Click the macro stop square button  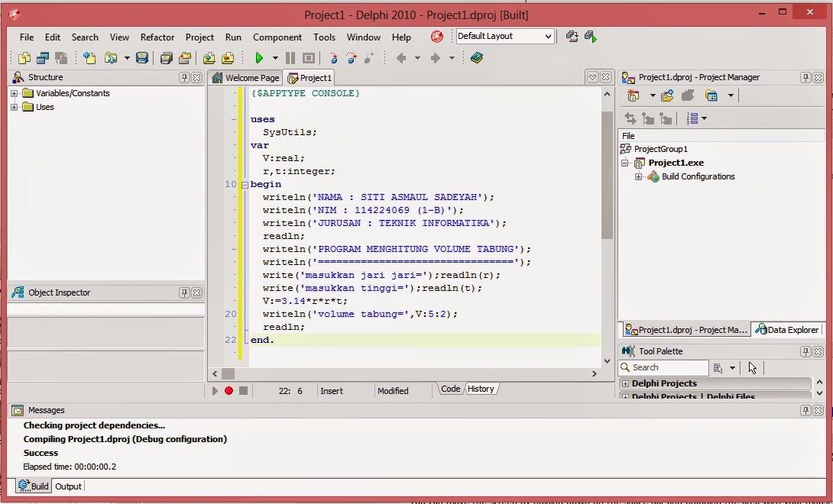(x=243, y=391)
